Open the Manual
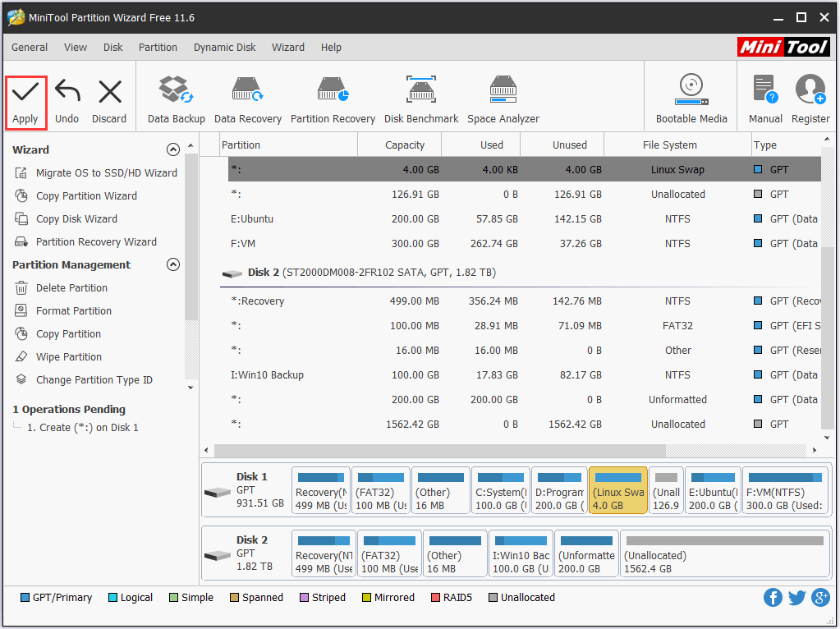 pos(765,101)
